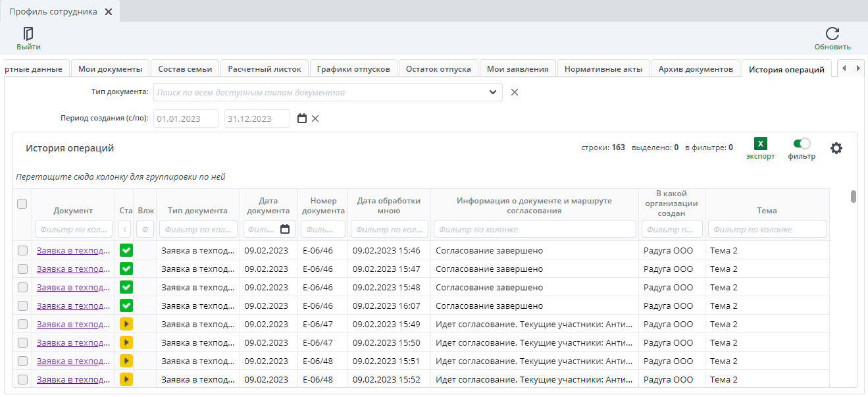
Task: Click yellow play status at 15:50 row
Action: [x=126, y=342]
